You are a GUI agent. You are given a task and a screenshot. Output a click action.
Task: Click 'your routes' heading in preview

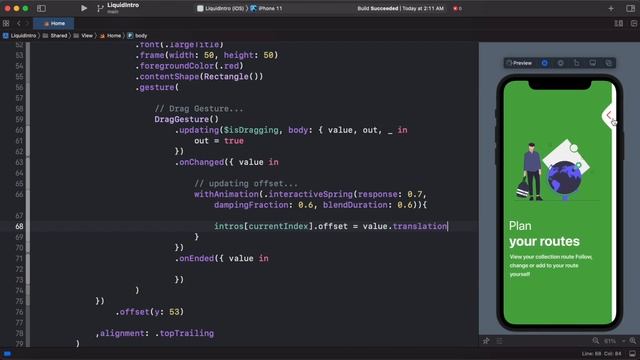544,241
